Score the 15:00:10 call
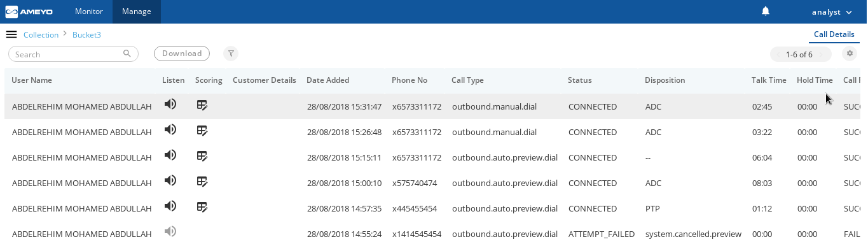 coord(202,181)
